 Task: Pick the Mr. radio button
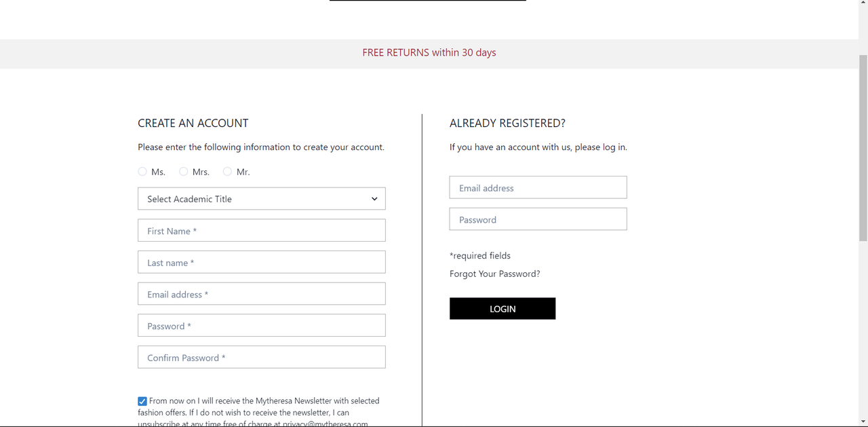pyautogui.click(x=227, y=172)
